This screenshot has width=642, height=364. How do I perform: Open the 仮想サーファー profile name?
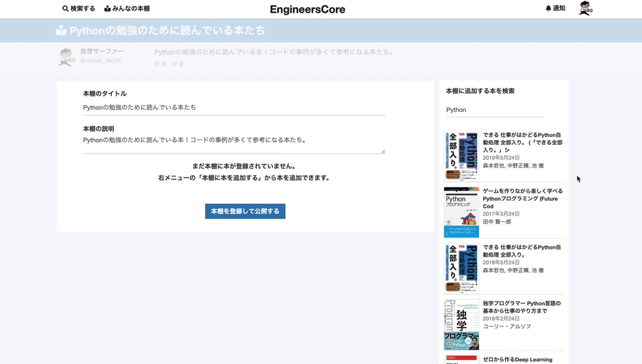(102, 51)
